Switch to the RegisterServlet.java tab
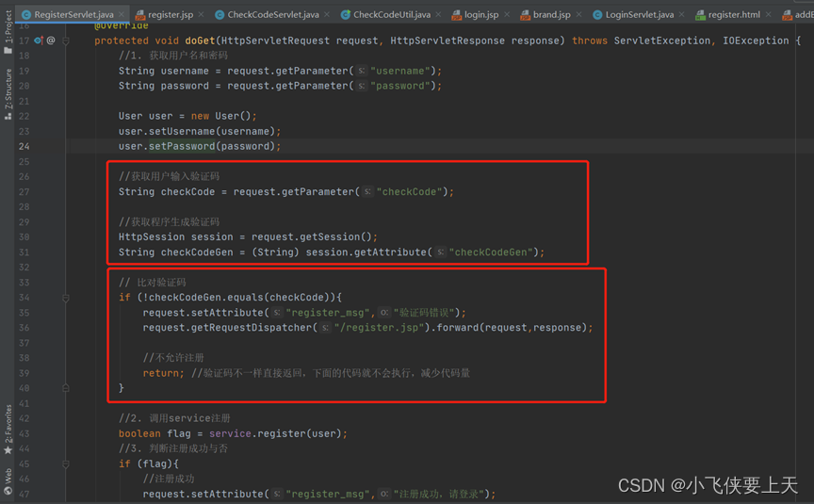814x504 pixels. coord(73,14)
